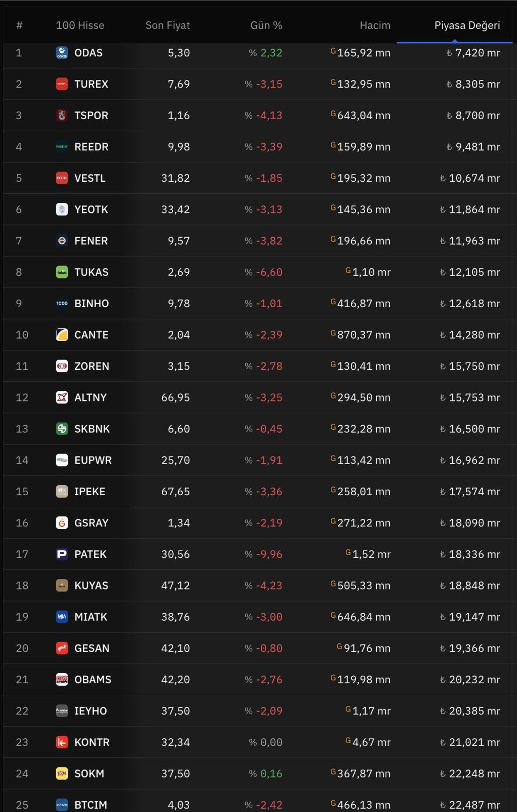Click the FENER club logo icon

pos(62,241)
